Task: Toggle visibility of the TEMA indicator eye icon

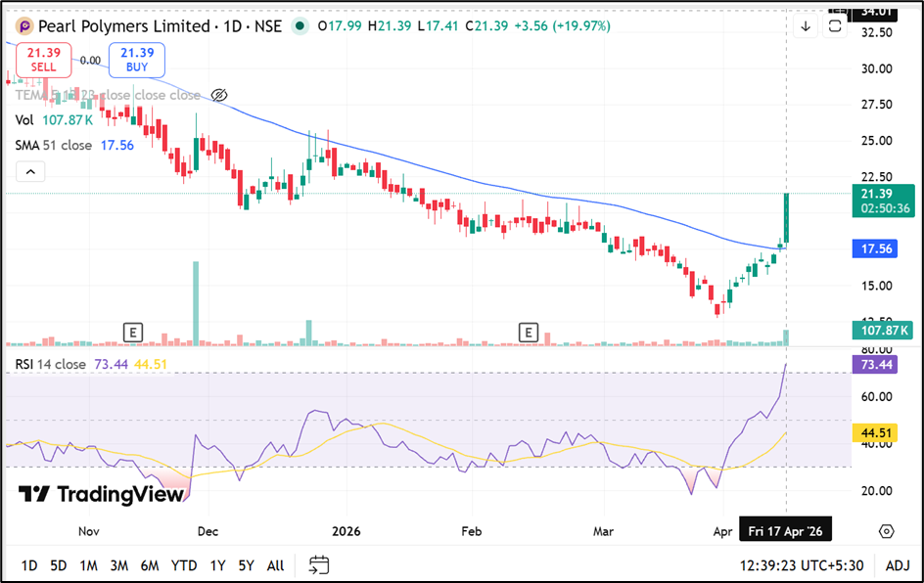Action: point(219,95)
